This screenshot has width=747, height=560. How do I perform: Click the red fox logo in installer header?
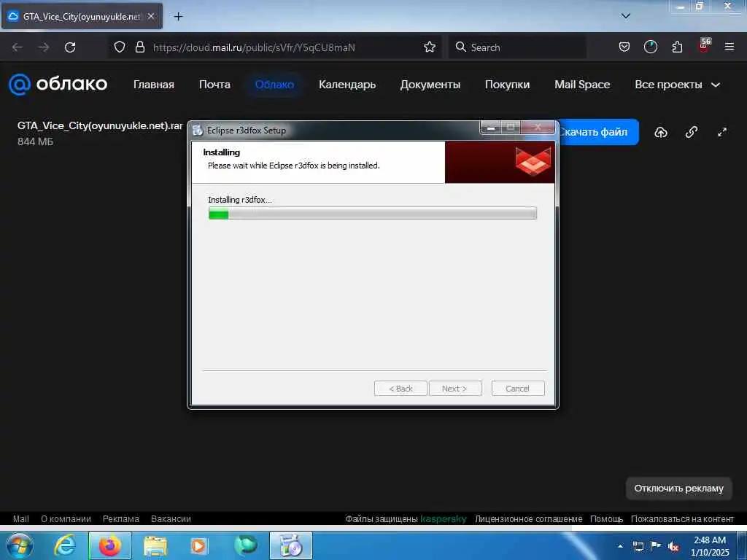[533, 161]
